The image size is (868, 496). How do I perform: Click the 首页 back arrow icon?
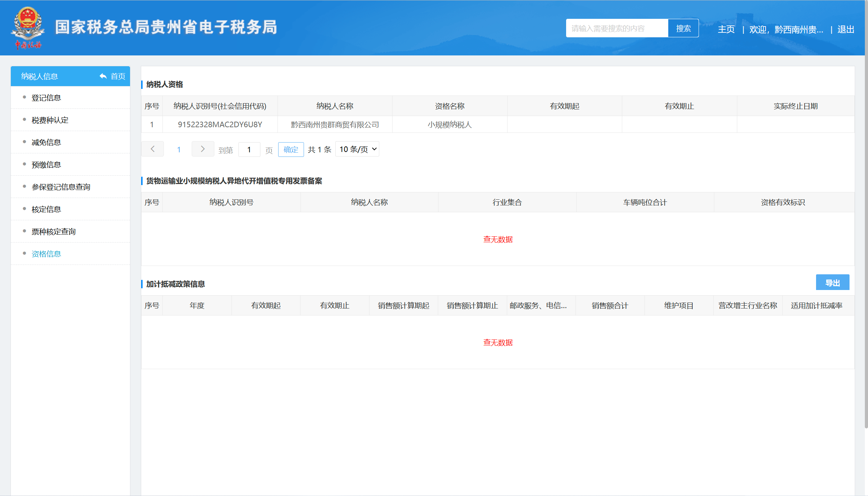(103, 76)
